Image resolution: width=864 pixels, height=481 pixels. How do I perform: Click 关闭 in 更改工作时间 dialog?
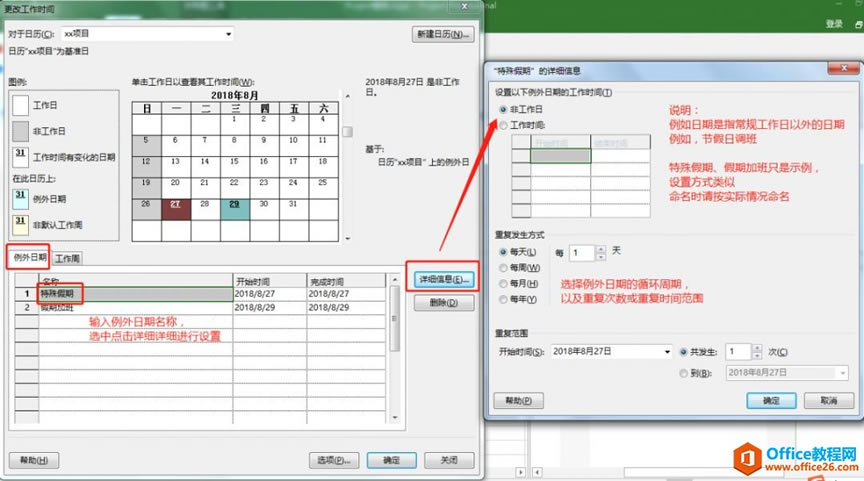[449, 460]
